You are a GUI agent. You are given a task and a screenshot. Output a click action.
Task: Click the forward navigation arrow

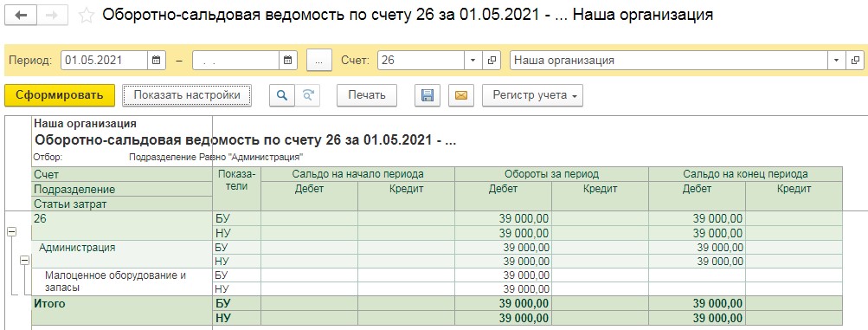coord(52,15)
